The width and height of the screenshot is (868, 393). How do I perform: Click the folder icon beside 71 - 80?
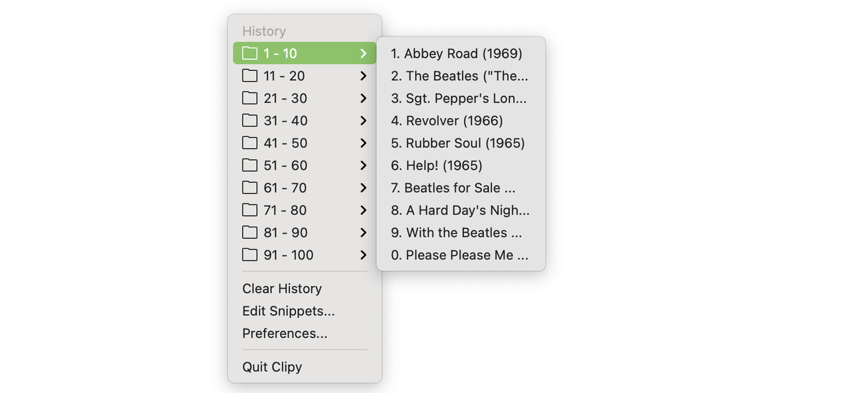click(250, 210)
